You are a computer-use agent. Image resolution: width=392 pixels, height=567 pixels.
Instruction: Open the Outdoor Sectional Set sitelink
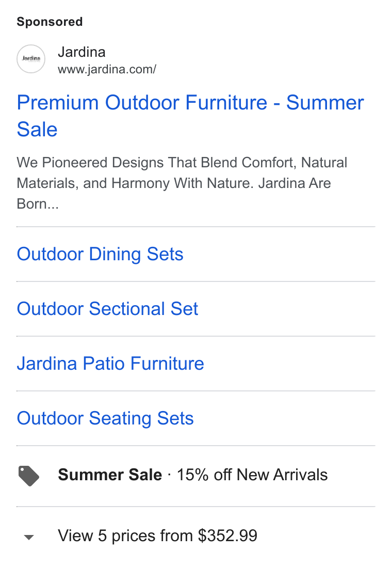[x=108, y=308]
